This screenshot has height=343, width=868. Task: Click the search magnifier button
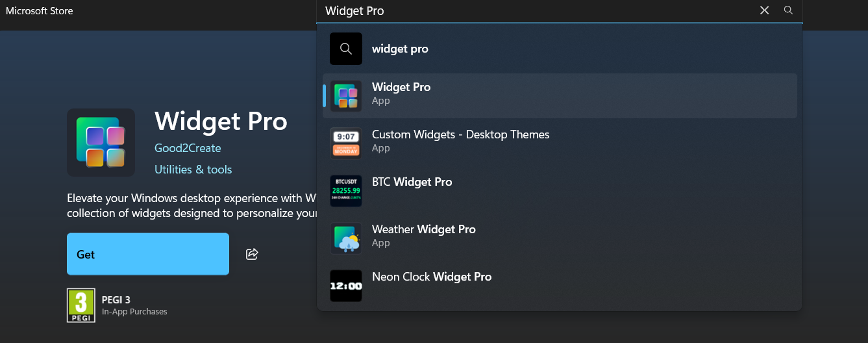(x=788, y=10)
